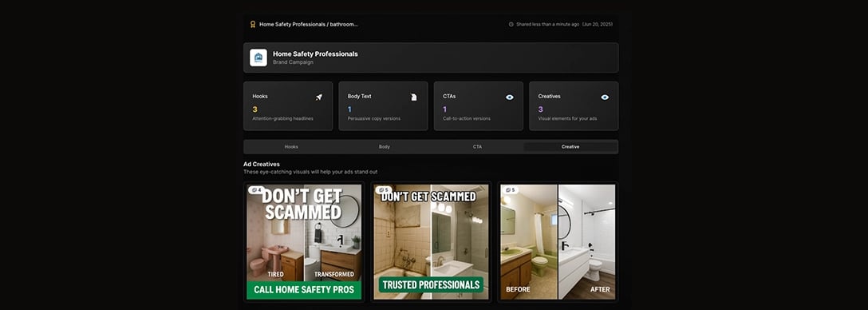Click the clock icon beside shared time
Image resolution: width=868 pixels, height=310 pixels.
pyautogui.click(x=511, y=25)
